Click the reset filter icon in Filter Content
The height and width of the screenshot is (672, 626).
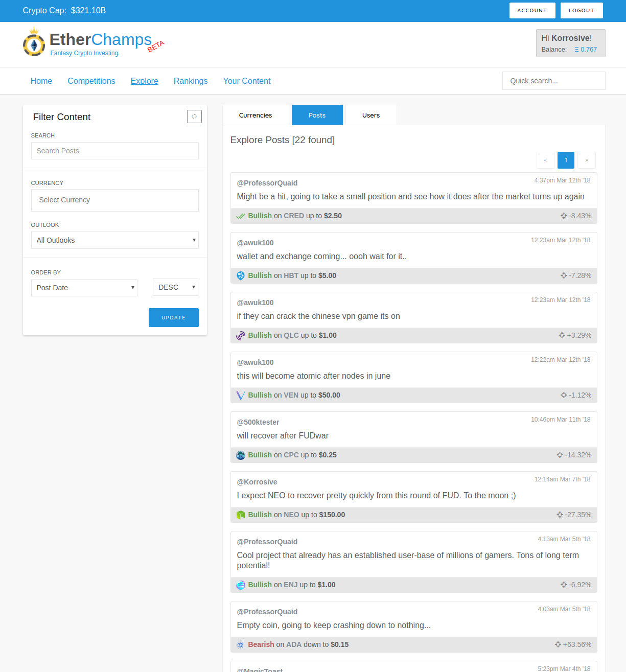pos(194,117)
